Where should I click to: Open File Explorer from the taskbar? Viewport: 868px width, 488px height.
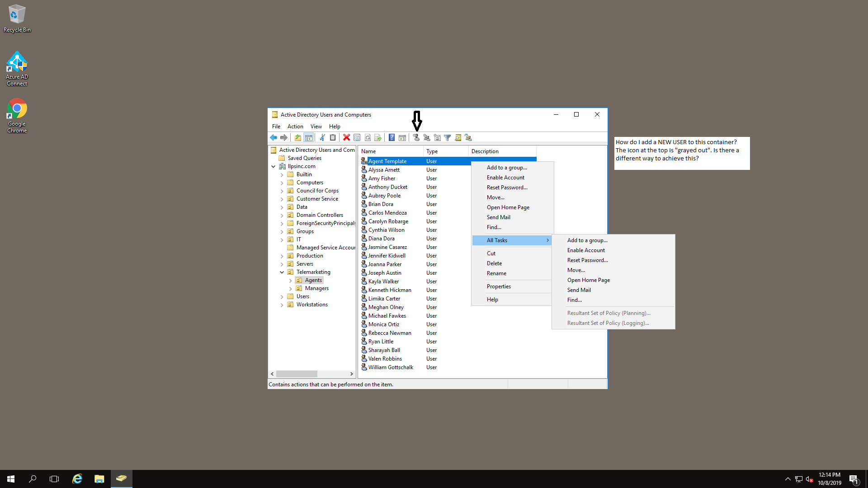99,479
